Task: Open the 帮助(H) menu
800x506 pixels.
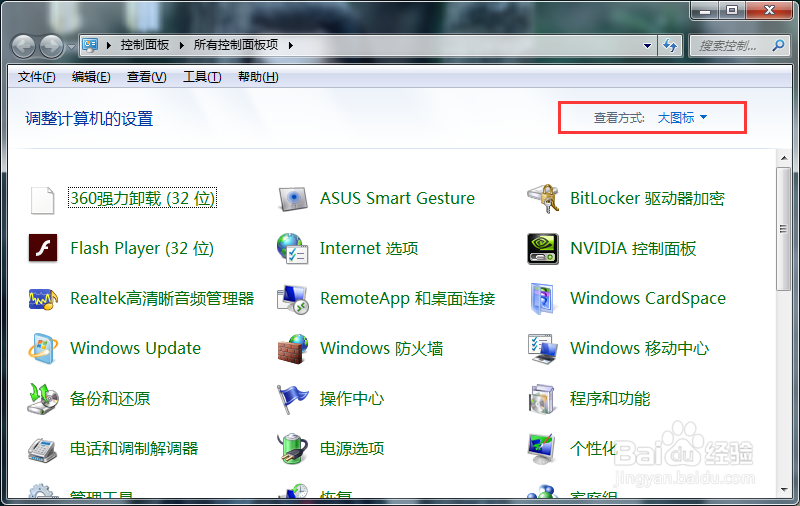Action: click(x=258, y=77)
